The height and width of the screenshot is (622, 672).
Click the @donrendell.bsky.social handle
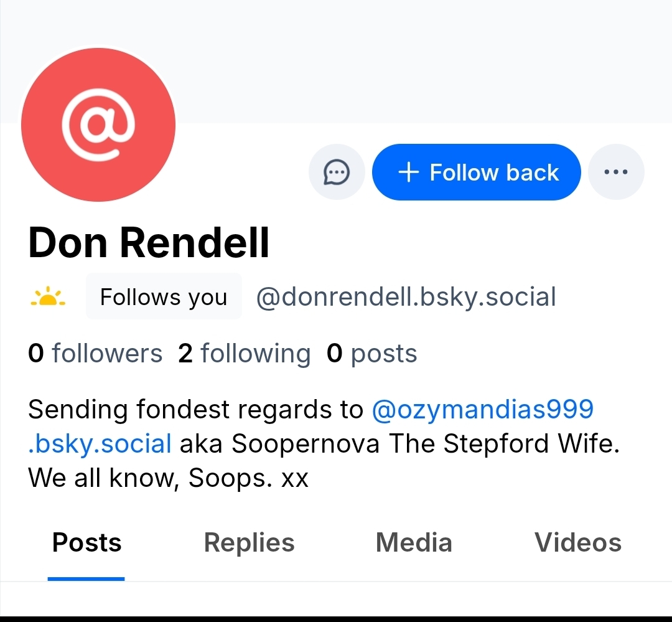(x=406, y=298)
